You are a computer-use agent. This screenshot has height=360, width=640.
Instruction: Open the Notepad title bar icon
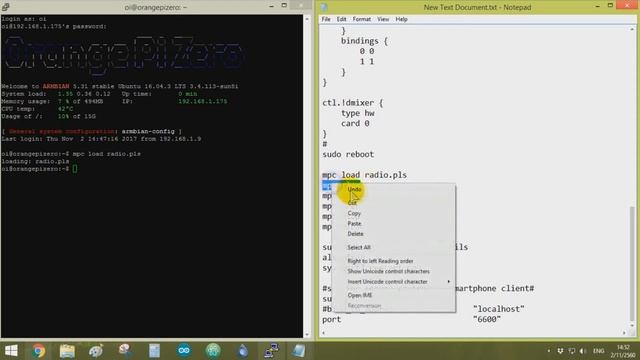324,7
